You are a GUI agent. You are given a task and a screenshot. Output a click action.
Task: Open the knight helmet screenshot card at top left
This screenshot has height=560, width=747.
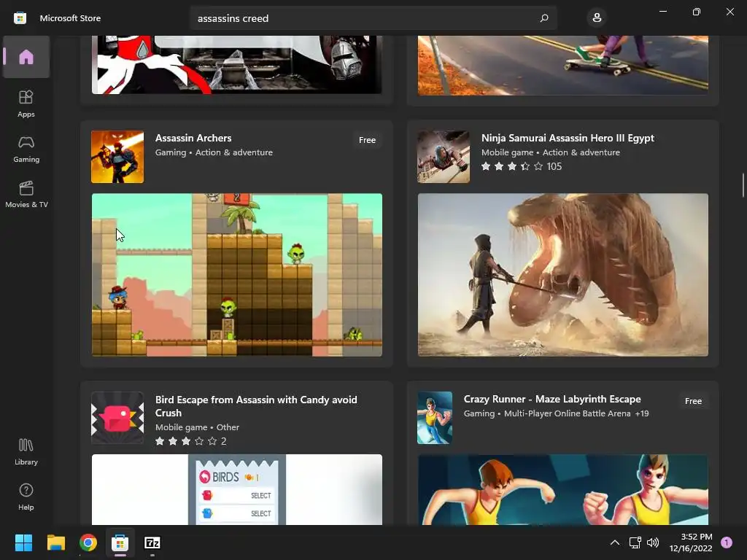point(237,65)
